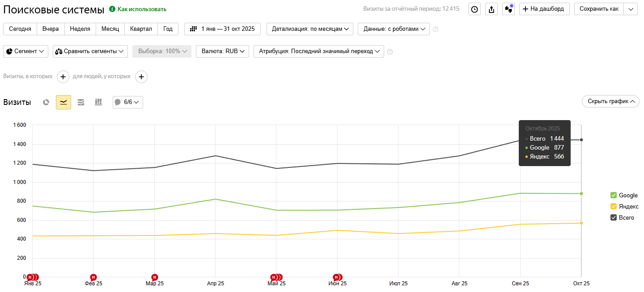The image size is (644, 292).
Task: Click the Поисковые системы report title
Action: (x=54, y=9)
